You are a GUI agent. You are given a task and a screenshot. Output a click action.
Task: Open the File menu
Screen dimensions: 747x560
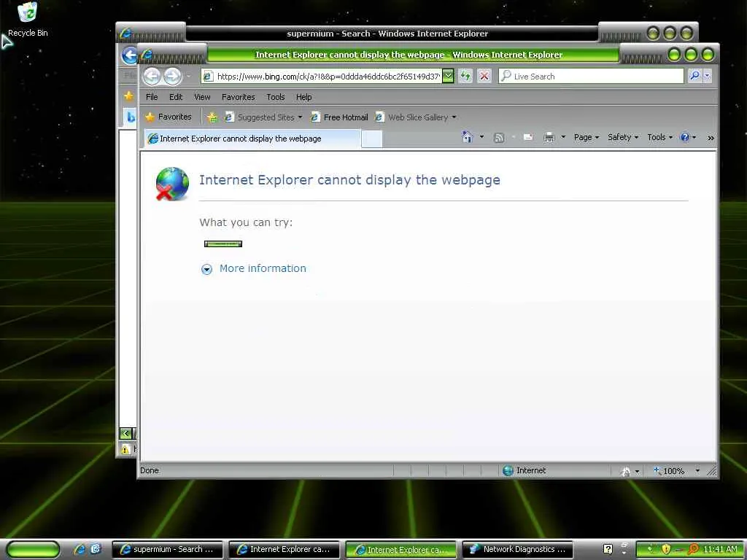tap(152, 97)
